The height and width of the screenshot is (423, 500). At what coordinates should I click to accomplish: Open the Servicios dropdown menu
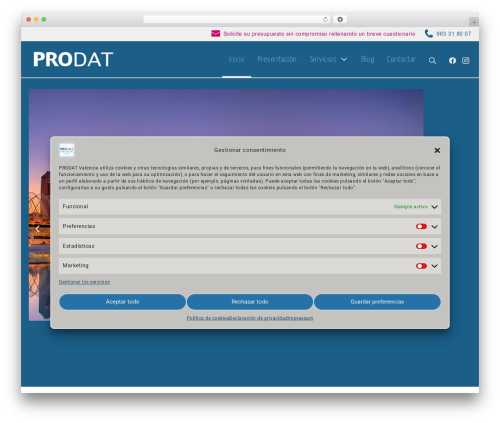coord(328,59)
